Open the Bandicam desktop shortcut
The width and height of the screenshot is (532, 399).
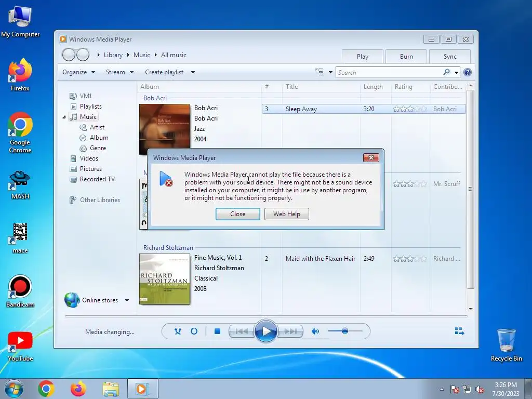pos(20,291)
